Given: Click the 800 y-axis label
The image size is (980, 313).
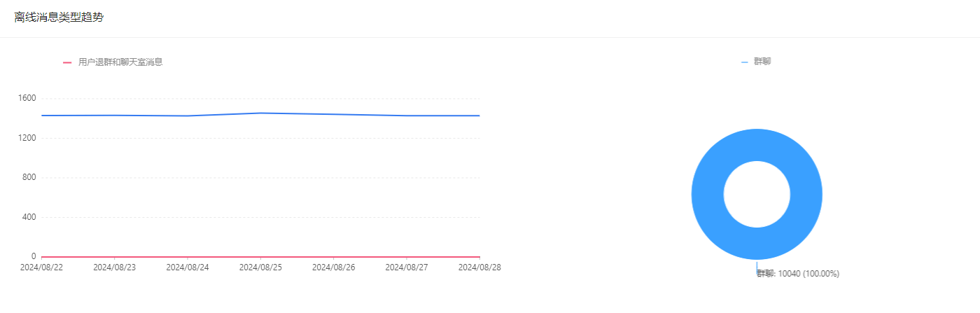Looking at the screenshot, I should 30,178.
